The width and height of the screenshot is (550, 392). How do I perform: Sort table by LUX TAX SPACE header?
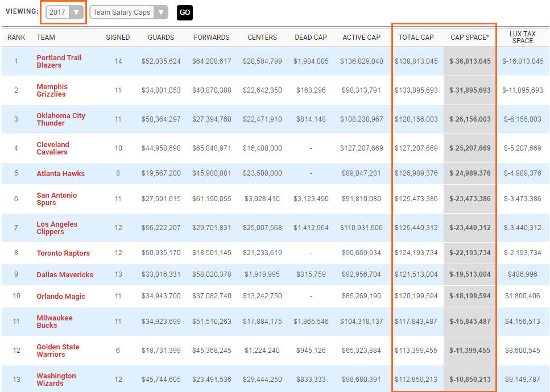click(522, 37)
